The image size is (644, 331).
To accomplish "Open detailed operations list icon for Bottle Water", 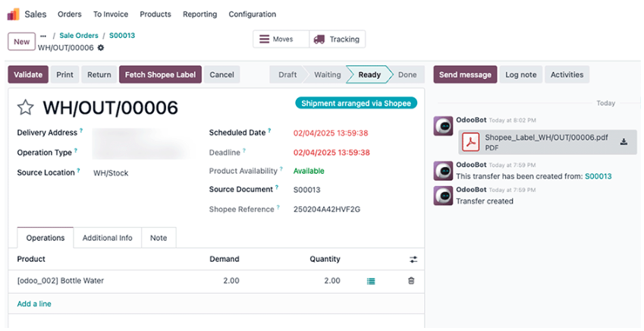I will click(371, 281).
